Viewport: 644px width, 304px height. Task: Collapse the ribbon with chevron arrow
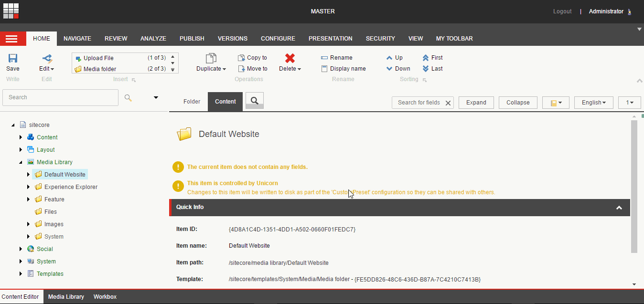[640, 81]
